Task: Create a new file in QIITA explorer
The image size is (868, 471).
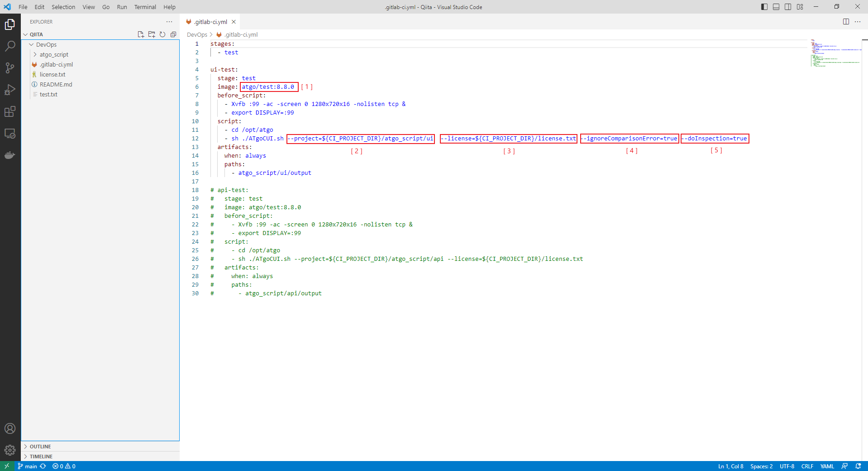Action: click(x=141, y=34)
